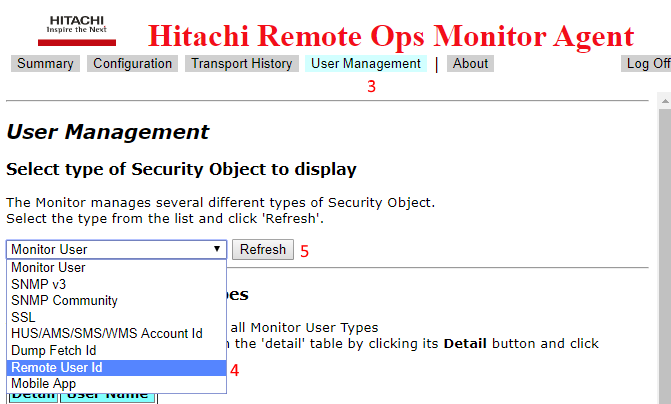Click the Hitachi Remote Ops Monitor Agent title
Screen dimensions: 671x404
pos(391,36)
